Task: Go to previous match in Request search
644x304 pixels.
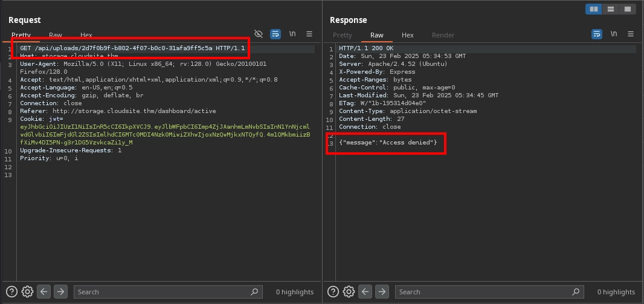Action: (44, 292)
